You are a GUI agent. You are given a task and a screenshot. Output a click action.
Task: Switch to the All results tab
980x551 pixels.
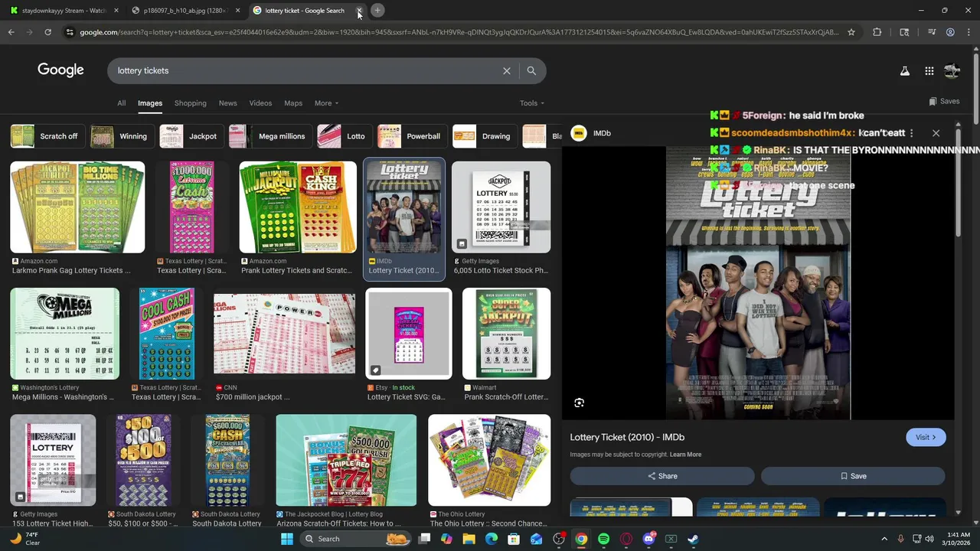pyautogui.click(x=121, y=103)
